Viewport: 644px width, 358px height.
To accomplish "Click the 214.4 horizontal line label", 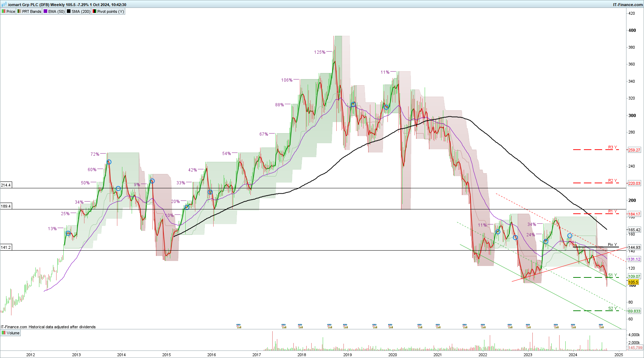I will point(6,185).
